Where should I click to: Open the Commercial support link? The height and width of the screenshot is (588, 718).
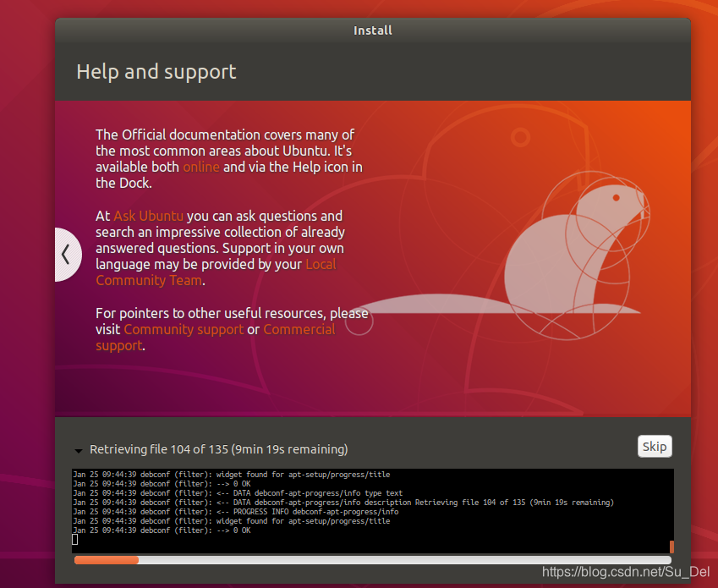pyautogui.click(x=299, y=329)
